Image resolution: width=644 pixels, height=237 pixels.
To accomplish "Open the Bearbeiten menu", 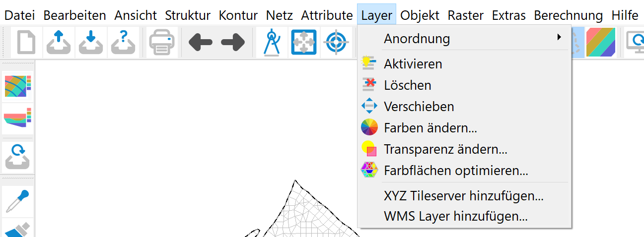I will coord(75,15).
